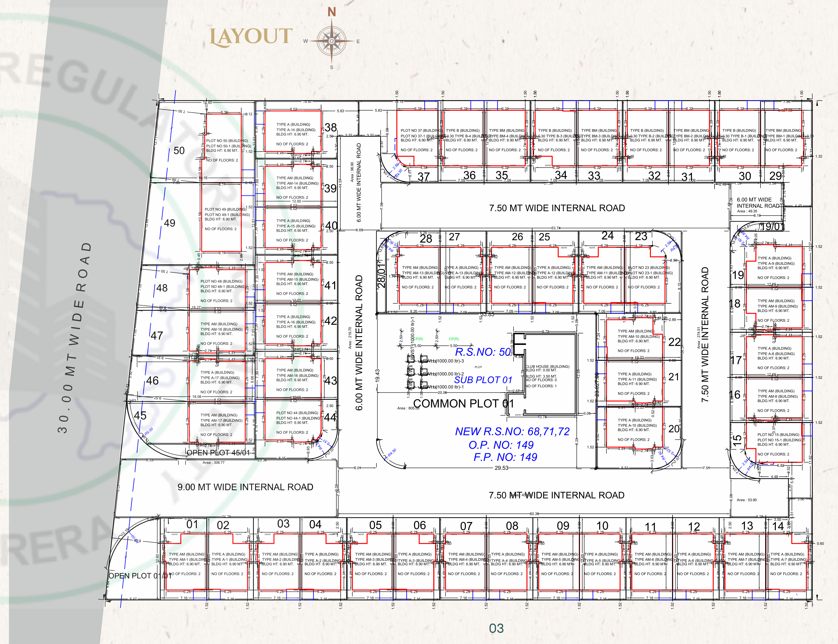Click the Area : 53.90 text

pyautogui.click(x=747, y=500)
